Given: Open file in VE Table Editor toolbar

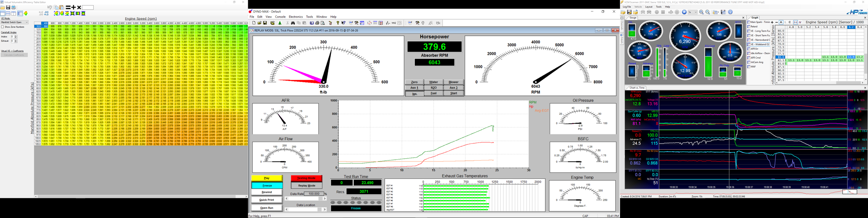Looking at the screenshot, I should pos(3,7).
